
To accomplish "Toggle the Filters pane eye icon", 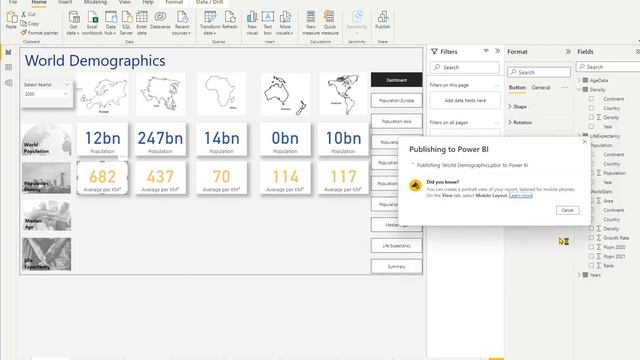I will click(x=486, y=51).
